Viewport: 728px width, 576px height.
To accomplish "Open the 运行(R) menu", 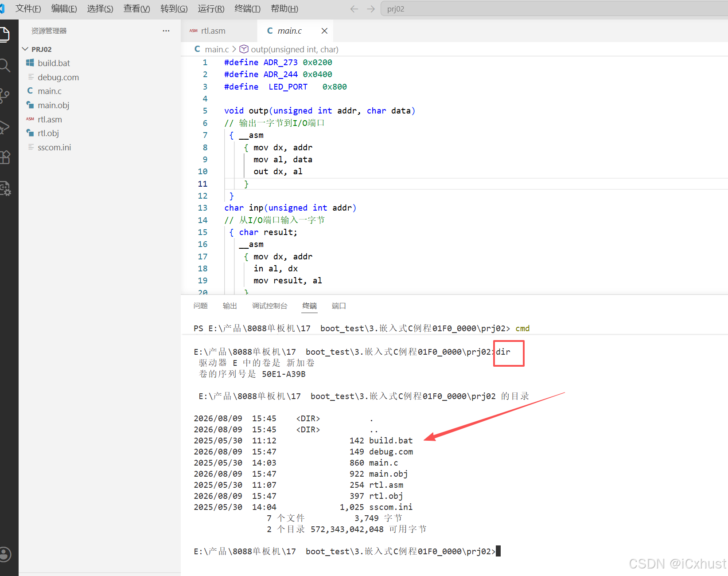I will (x=211, y=9).
